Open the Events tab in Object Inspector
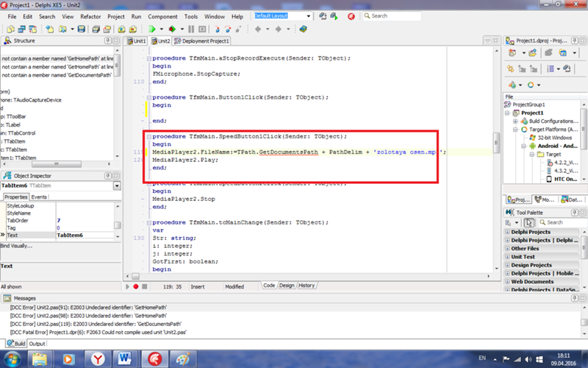This screenshot has height=368, width=588. coord(39,197)
